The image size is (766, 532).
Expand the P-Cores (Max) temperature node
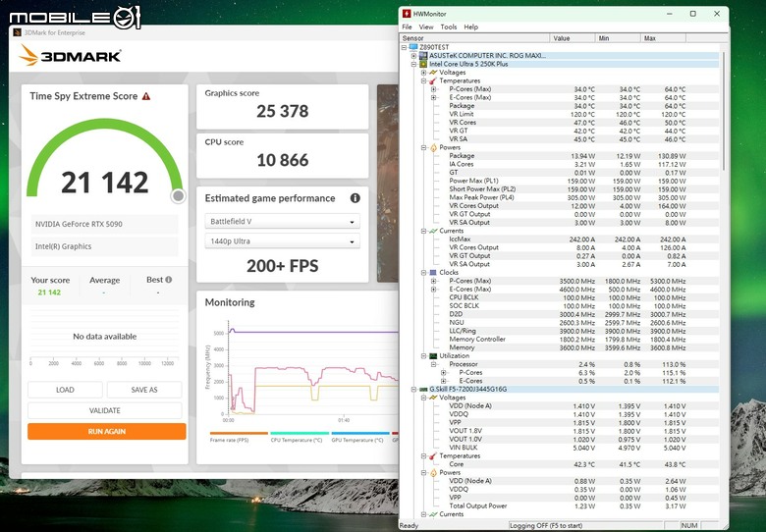pos(433,89)
